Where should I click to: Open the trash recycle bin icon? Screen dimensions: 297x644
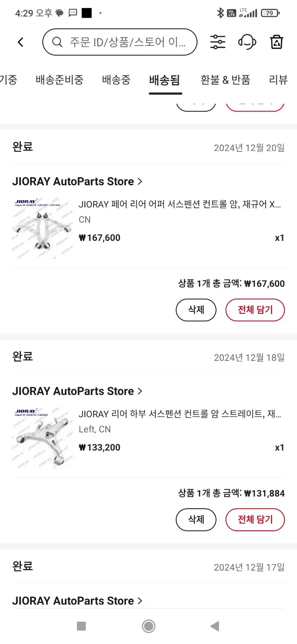pyautogui.click(x=276, y=42)
